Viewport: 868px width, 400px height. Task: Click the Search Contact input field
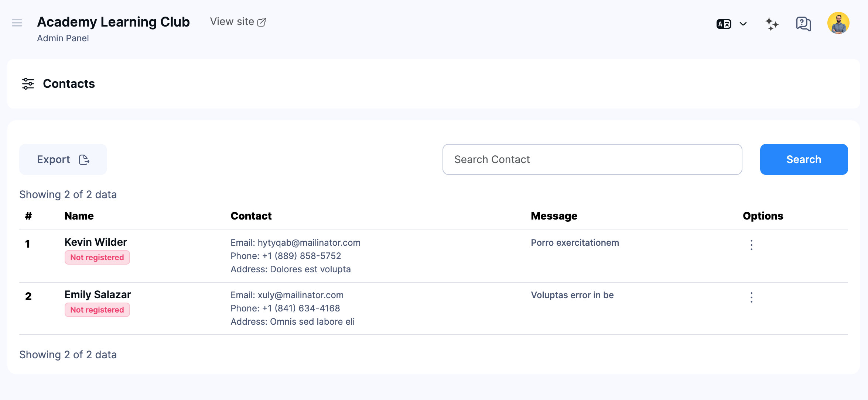592,159
